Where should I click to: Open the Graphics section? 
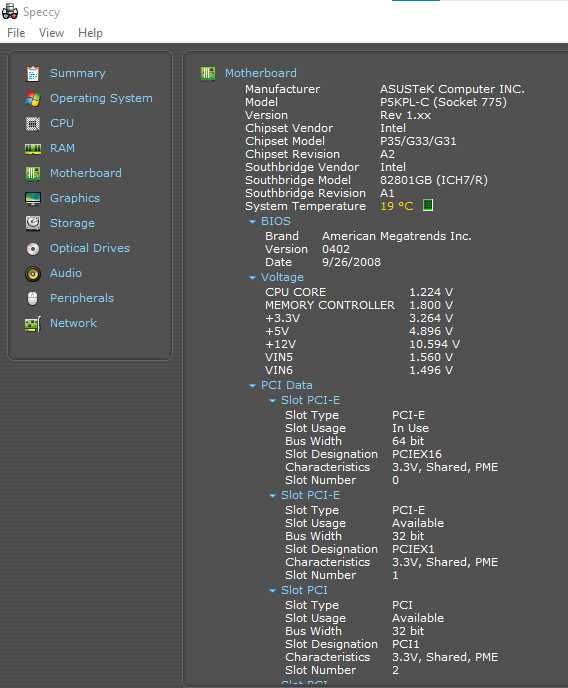pyautogui.click(x=75, y=198)
